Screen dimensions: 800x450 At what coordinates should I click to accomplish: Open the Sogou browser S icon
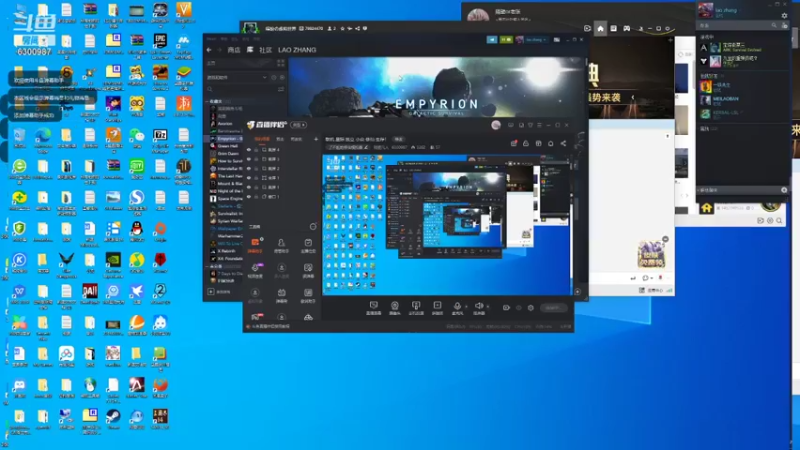pos(137,199)
